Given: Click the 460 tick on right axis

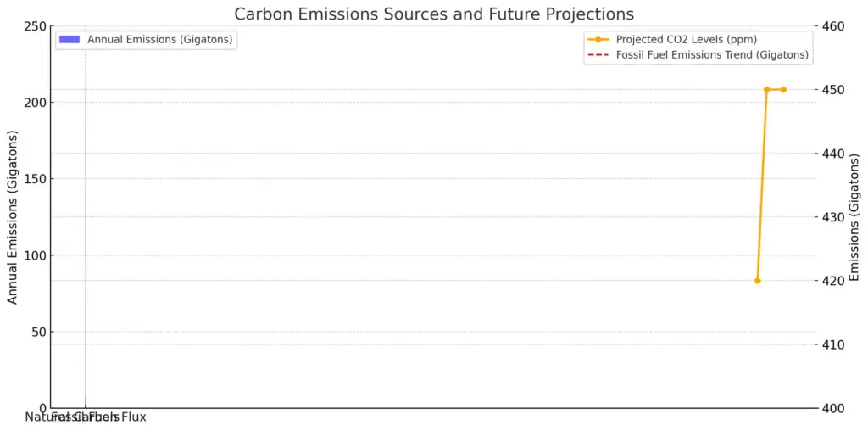Looking at the screenshot, I should pyautogui.click(x=832, y=26).
